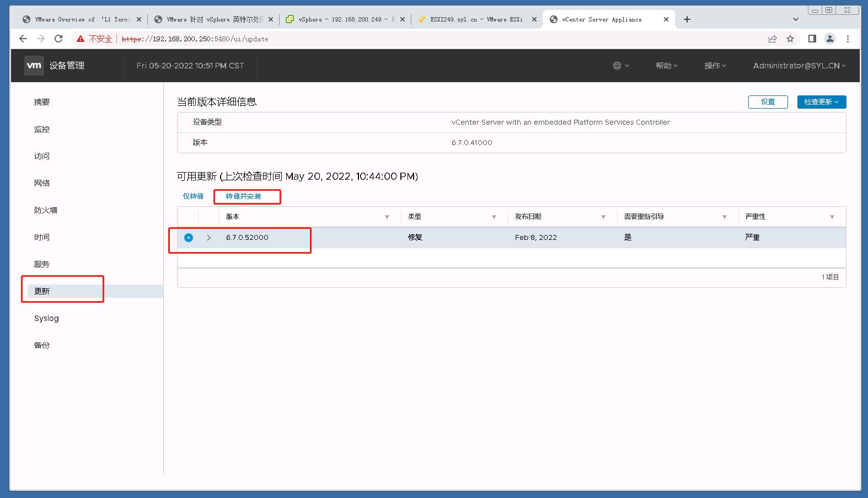The image size is (868, 498).
Task: Open the 时间 sidebar page
Action: point(42,237)
